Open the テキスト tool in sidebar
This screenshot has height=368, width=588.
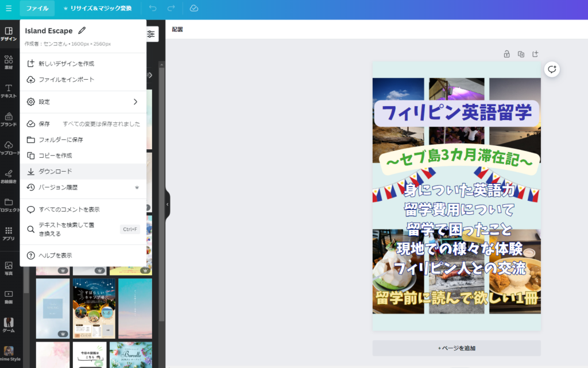click(x=9, y=91)
